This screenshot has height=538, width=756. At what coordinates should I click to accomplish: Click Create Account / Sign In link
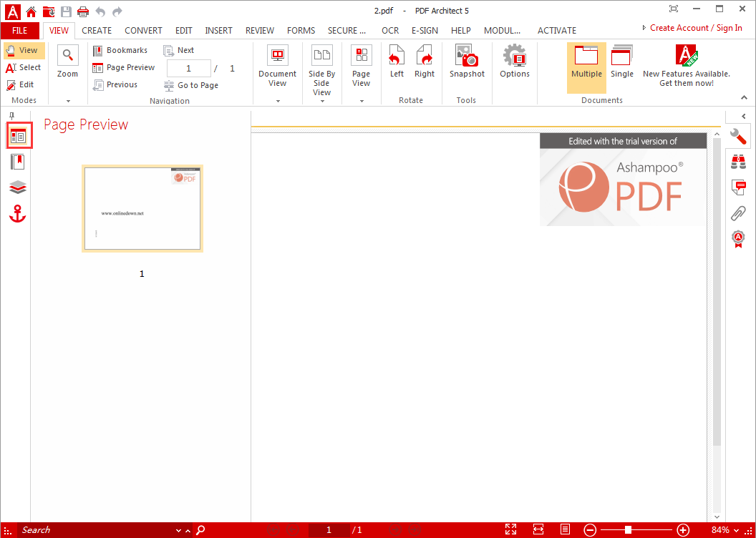(695, 28)
